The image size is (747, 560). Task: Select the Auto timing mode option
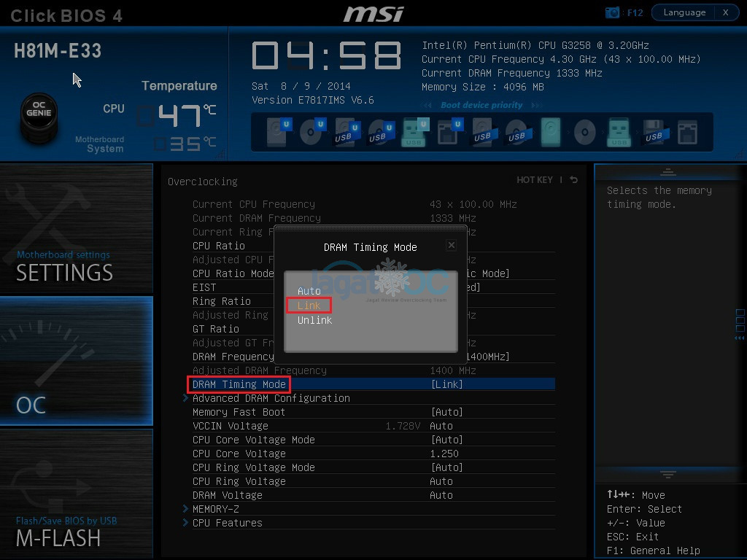[309, 291]
